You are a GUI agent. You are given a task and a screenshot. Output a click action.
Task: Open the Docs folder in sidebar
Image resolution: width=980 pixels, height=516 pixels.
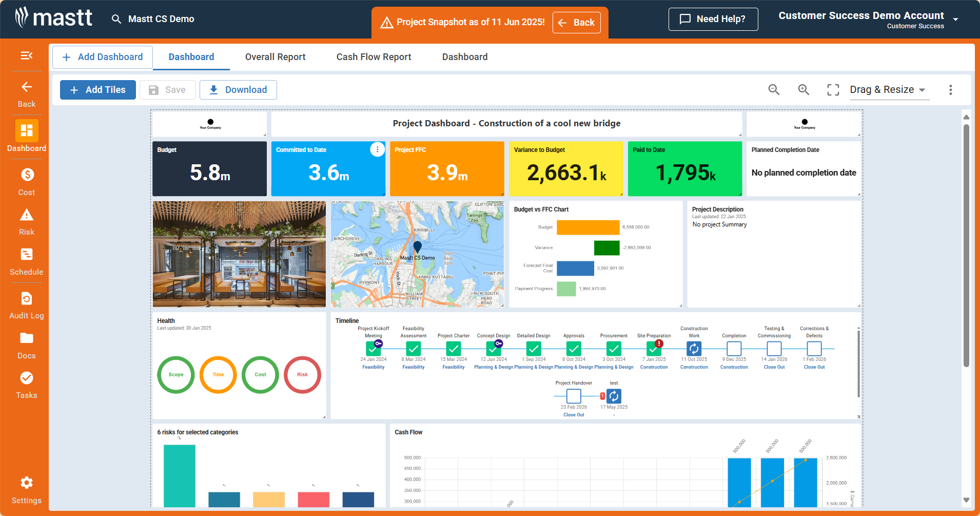[x=27, y=346]
